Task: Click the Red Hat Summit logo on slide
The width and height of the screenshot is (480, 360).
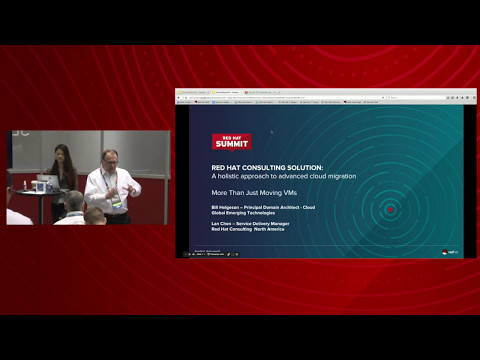Action: pyautogui.click(x=232, y=142)
